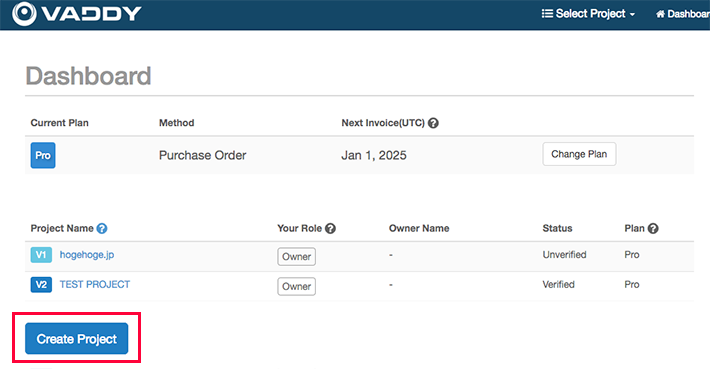Click the Pro plan cell for TEST PROJECT
Image resolution: width=710 pixels, height=369 pixels.
click(x=632, y=285)
